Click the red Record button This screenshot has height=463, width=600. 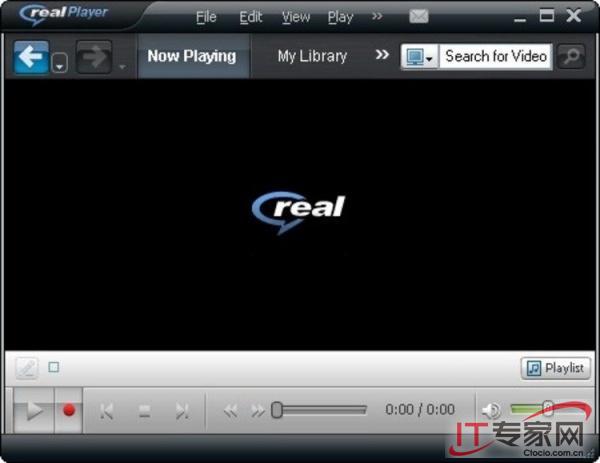[69, 411]
